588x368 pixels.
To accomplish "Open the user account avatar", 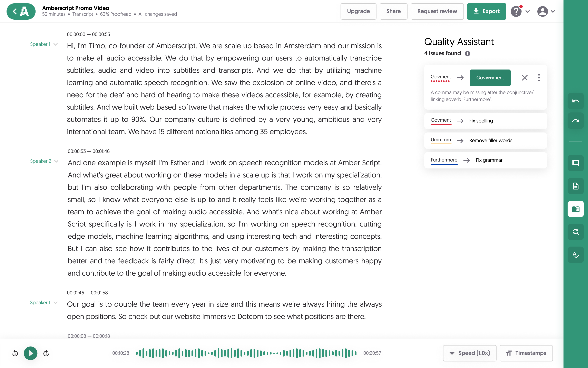I will tap(542, 11).
